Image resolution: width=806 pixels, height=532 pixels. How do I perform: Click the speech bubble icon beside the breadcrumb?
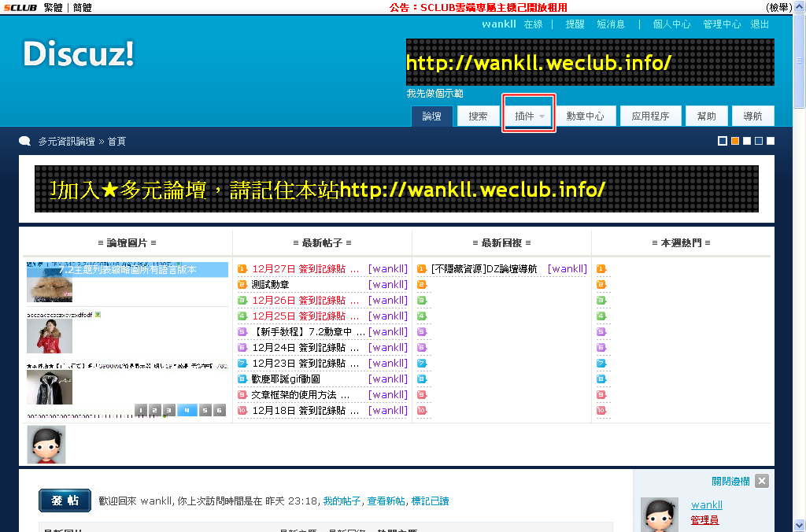(x=24, y=141)
